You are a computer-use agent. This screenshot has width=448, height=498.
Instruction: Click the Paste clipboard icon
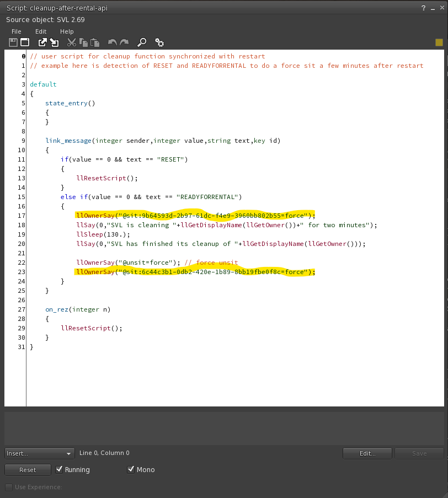[95, 42]
